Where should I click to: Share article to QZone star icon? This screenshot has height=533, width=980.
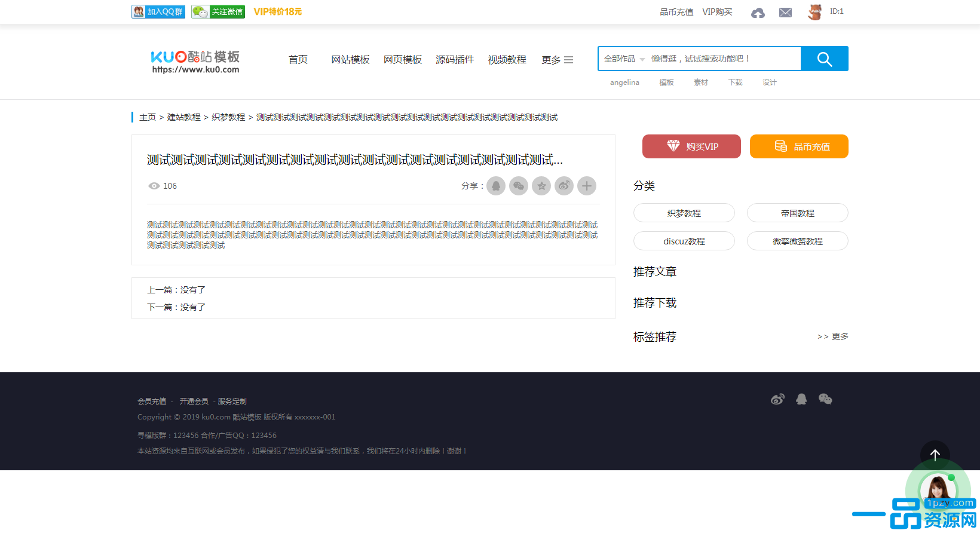coord(541,186)
